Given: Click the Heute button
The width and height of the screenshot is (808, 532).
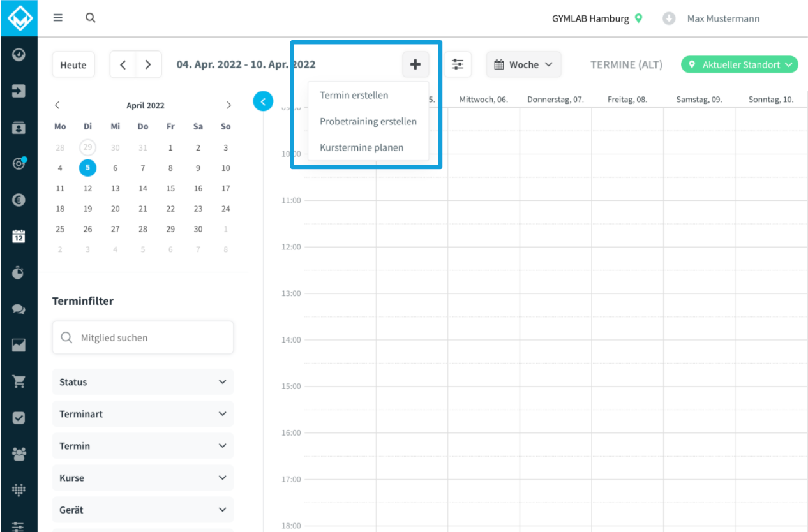Looking at the screenshot, I should pos(73,64).
